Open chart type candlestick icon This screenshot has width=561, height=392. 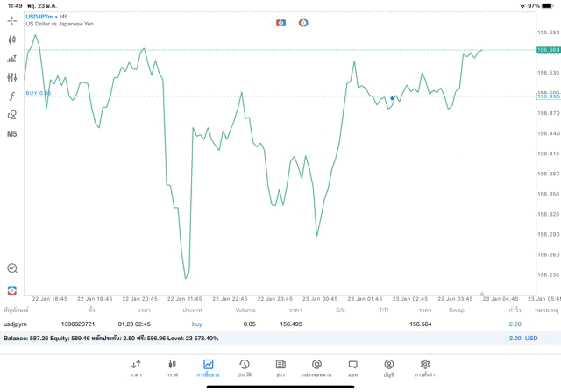tap(12, 39)
